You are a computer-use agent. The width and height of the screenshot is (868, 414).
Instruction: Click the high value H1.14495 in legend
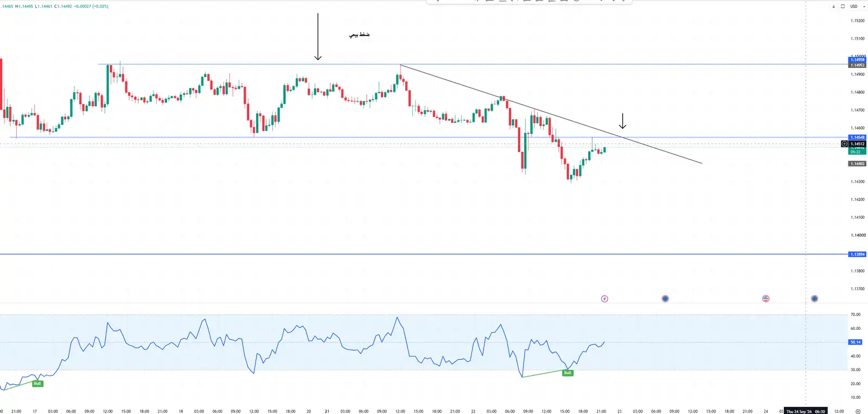24,7
